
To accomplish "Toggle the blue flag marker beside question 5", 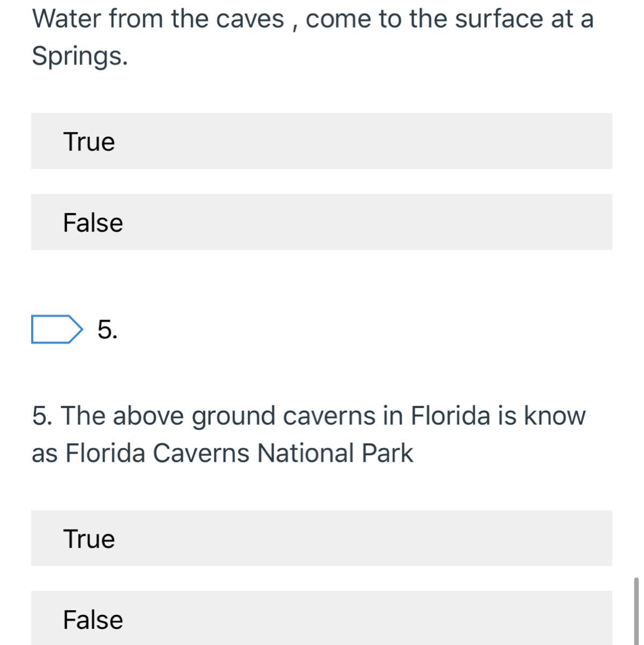I will point(57,329).
